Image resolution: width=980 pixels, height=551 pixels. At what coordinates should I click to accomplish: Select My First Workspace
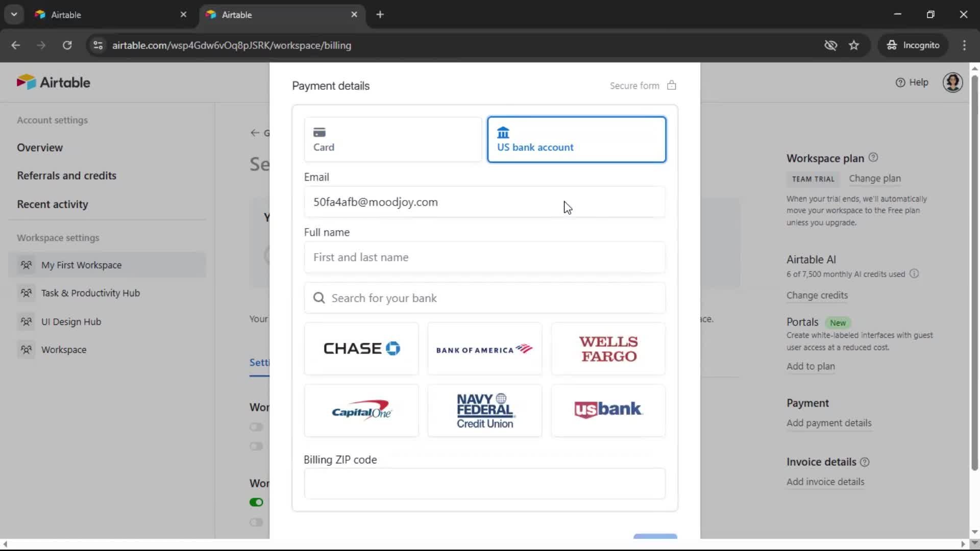click(107, 265)
